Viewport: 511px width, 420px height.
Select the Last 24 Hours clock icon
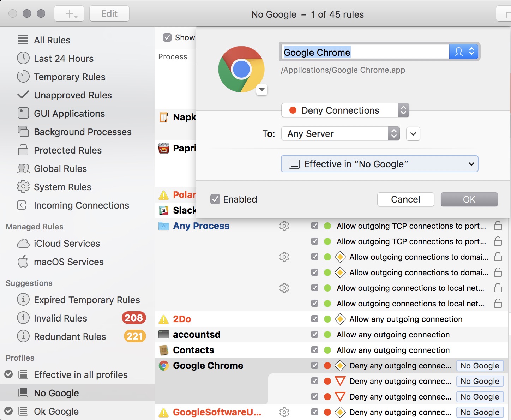[23, 58]
